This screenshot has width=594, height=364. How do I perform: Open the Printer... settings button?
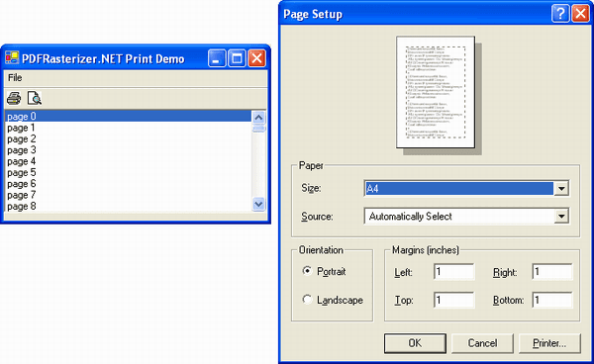(x=549, y=343)
